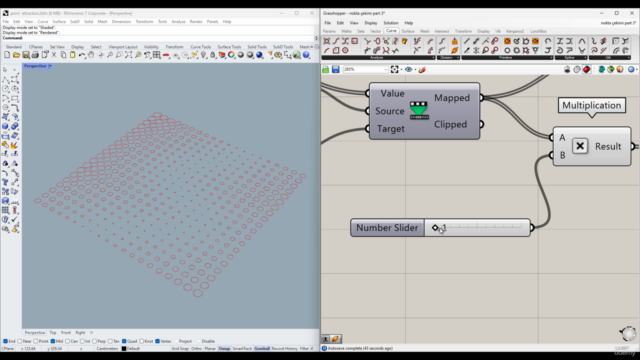This screenshot has height=360, width=640.
Task: Click the Save icon in Rhino Standard toolbar
Action: pyautogui.click(x=26, y=55)
